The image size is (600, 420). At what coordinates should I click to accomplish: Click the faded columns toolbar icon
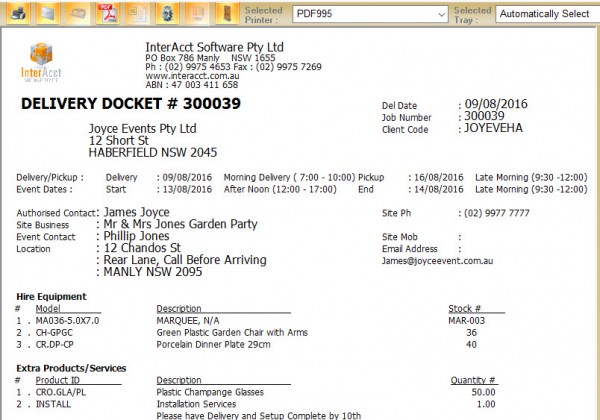[x=197, y=13]
